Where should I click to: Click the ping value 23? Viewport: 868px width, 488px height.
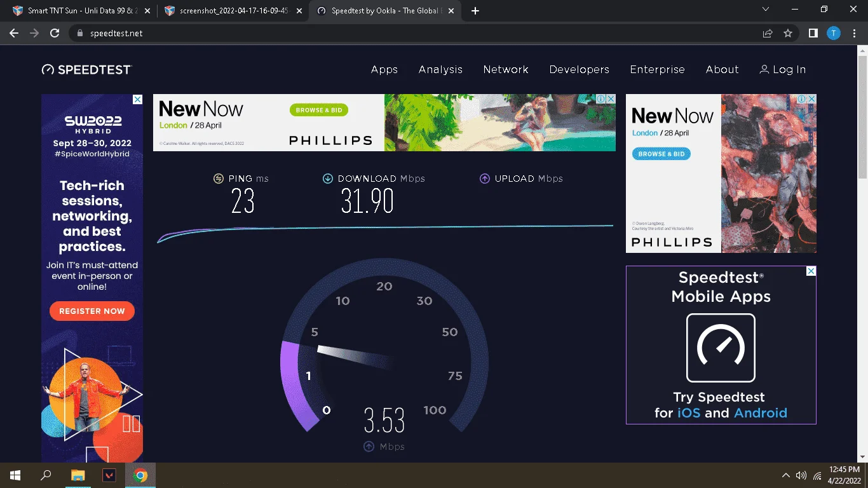pyautogui.click(x=243, y=201)
